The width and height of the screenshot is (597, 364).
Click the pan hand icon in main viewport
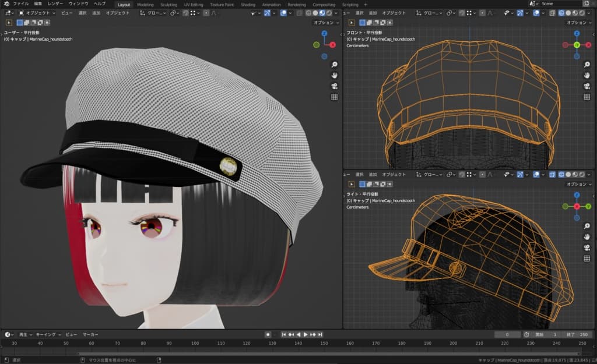click(x=335, y=75)
